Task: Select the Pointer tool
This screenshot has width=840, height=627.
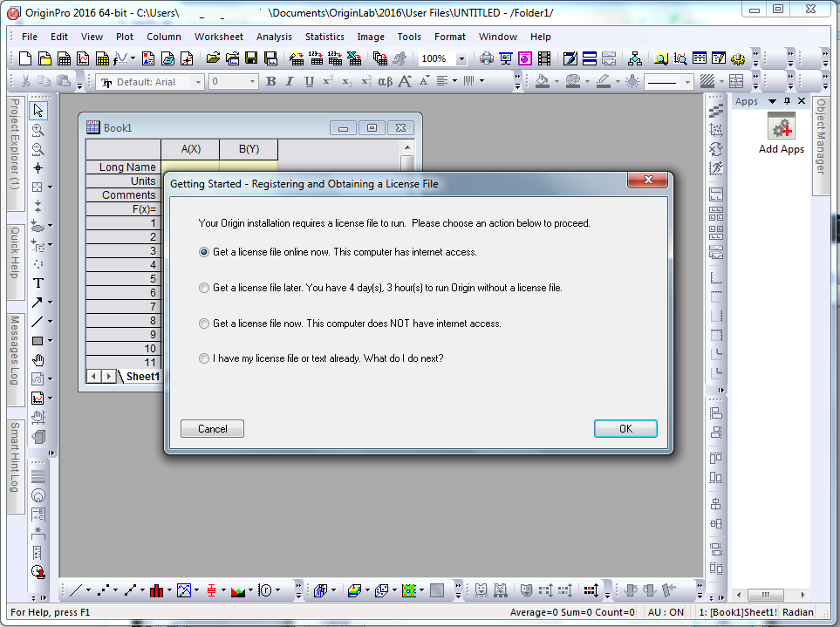Action: [38, 111]
